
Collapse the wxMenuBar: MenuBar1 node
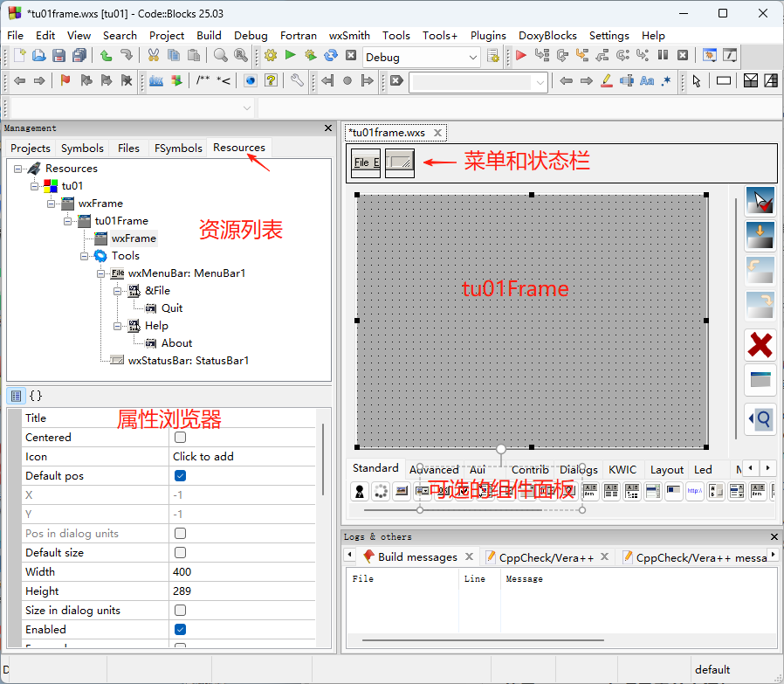[x=100, y=273]
